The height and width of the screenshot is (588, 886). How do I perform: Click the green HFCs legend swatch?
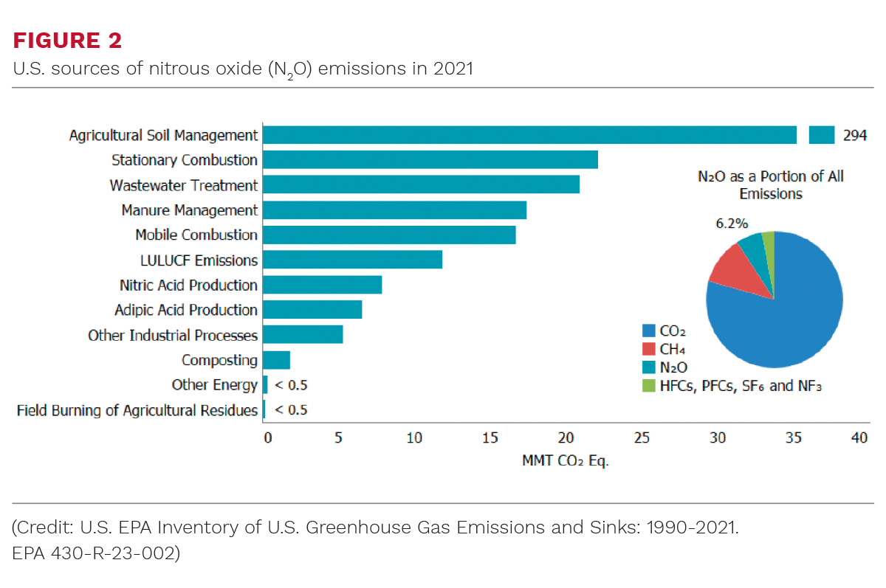click(x=649, y=385)
